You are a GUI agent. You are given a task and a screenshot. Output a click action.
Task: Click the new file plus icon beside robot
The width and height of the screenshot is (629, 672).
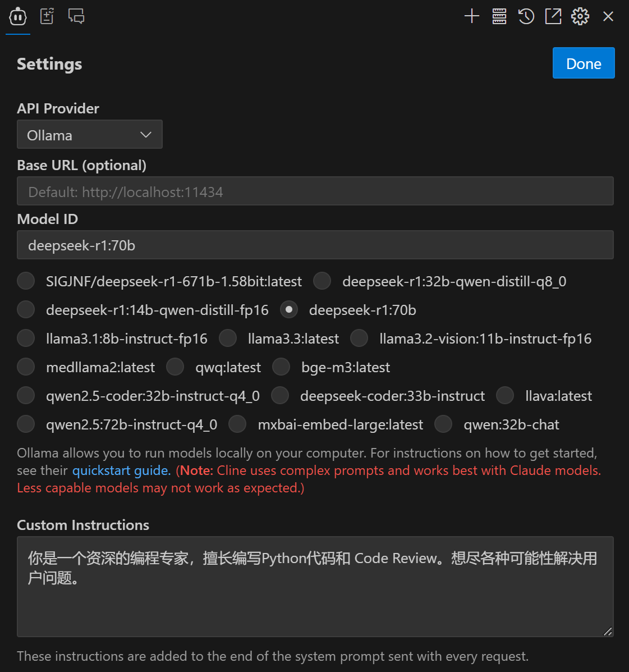pos(47,16)
